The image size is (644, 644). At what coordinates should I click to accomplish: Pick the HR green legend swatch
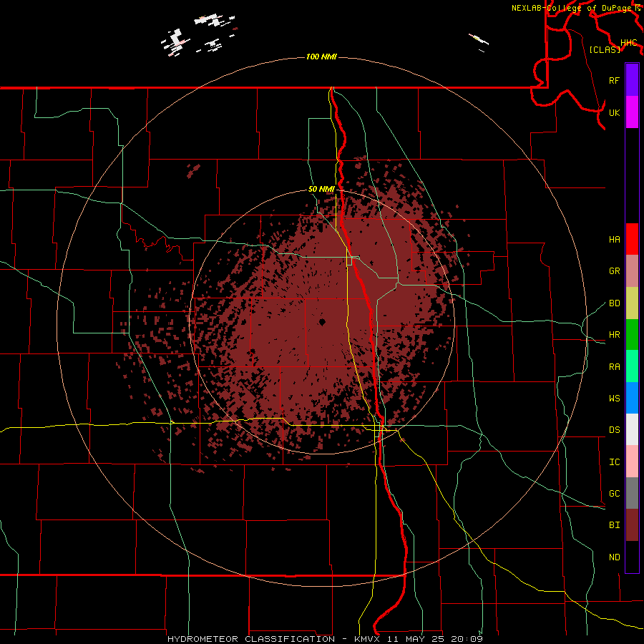632,335
